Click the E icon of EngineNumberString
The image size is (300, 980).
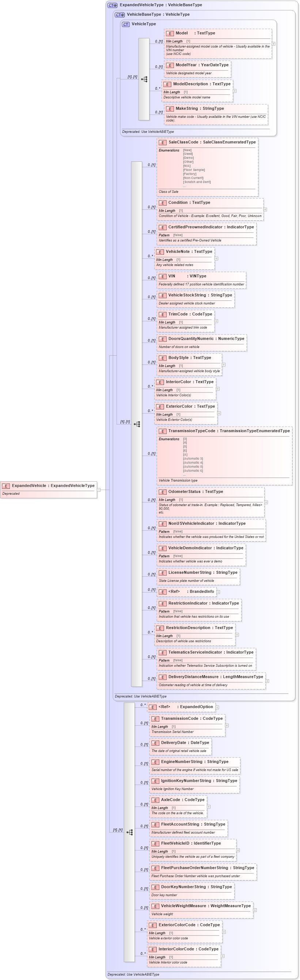coord(155,762)
